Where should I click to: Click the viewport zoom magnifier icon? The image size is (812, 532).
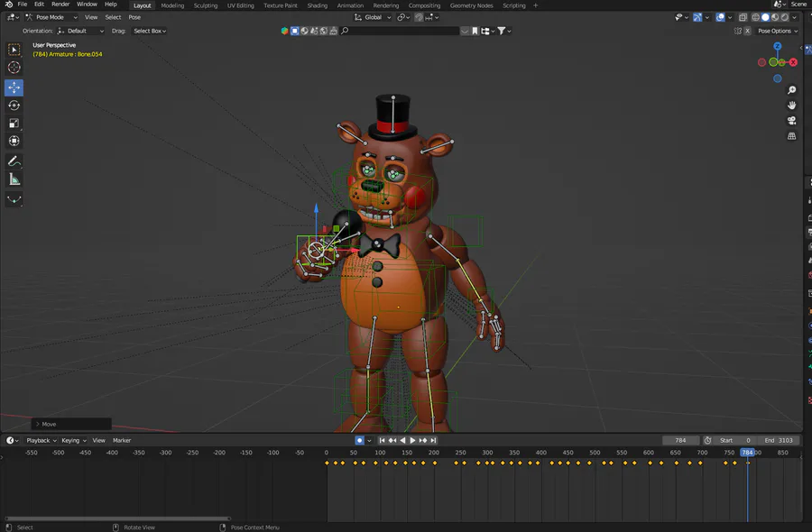click(792, 90)
